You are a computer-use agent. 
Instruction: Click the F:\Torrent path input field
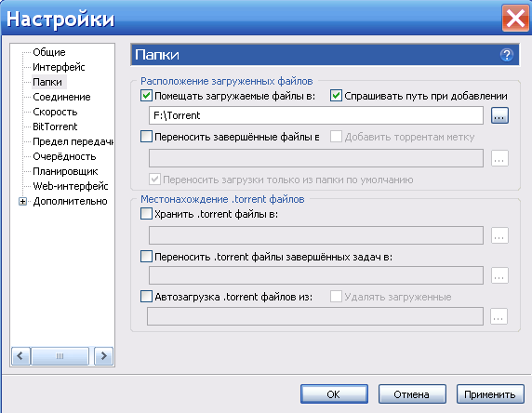(316, 115)
